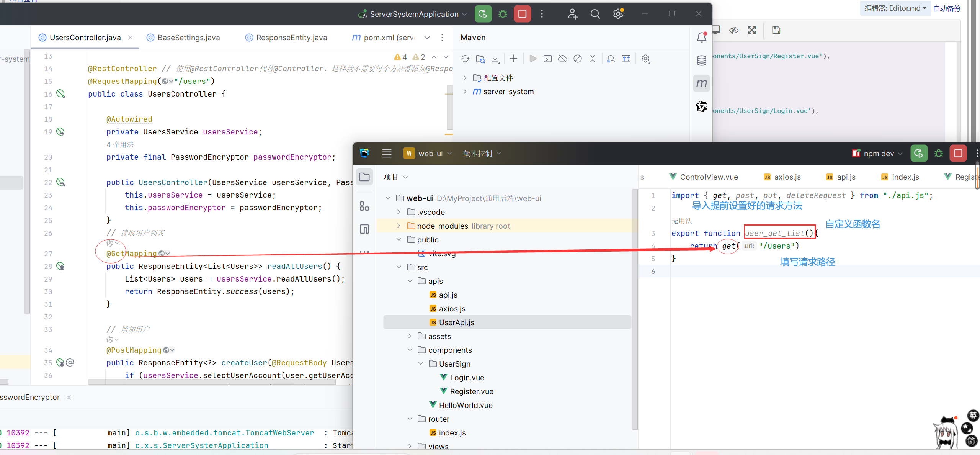Debug ServerSystemApplication with bug icon

click(503, 14)
